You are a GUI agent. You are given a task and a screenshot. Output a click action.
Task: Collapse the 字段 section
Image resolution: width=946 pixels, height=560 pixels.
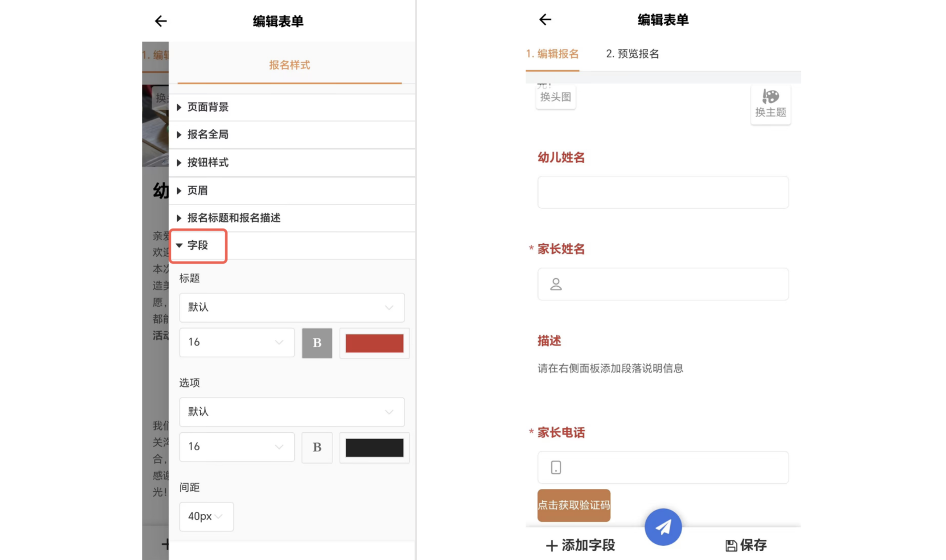292,245
